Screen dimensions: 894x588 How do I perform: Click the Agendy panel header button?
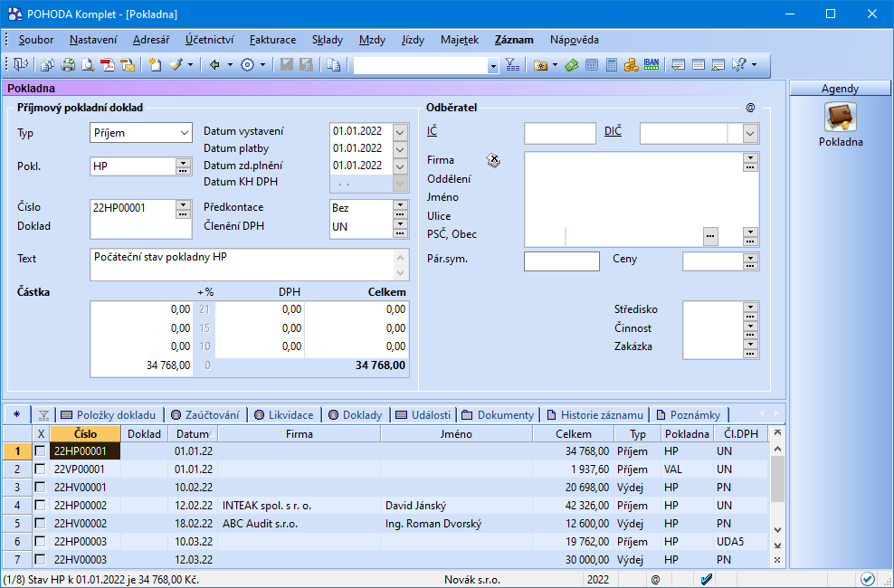(840, 89)
